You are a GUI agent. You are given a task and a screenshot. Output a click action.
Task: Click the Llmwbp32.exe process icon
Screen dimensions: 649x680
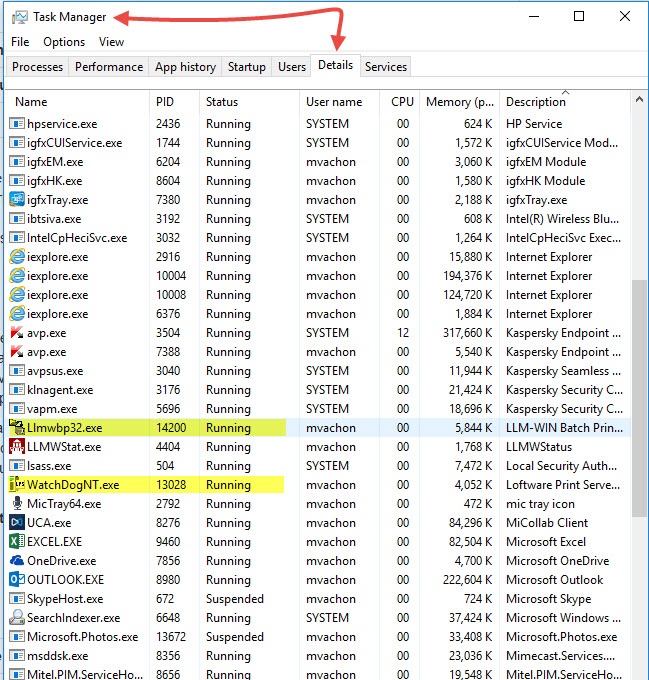coord(17,428)
